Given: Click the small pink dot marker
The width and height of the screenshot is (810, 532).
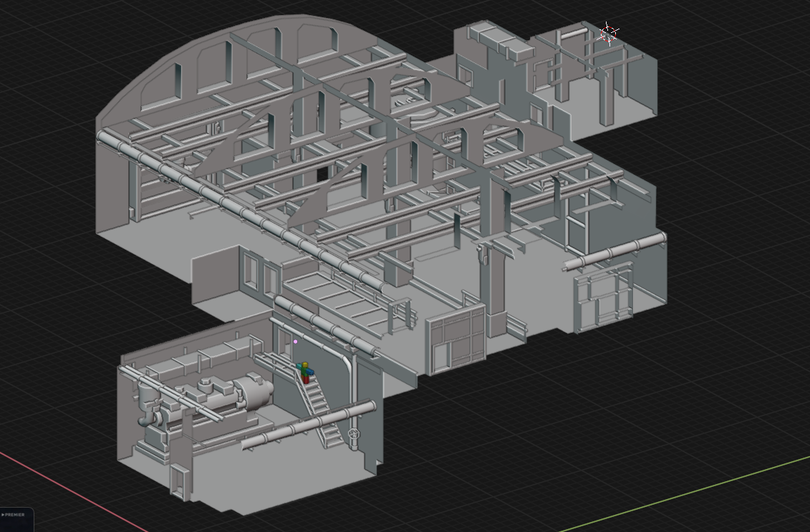Looking at the screenshot, I should (x=295, y=342).
